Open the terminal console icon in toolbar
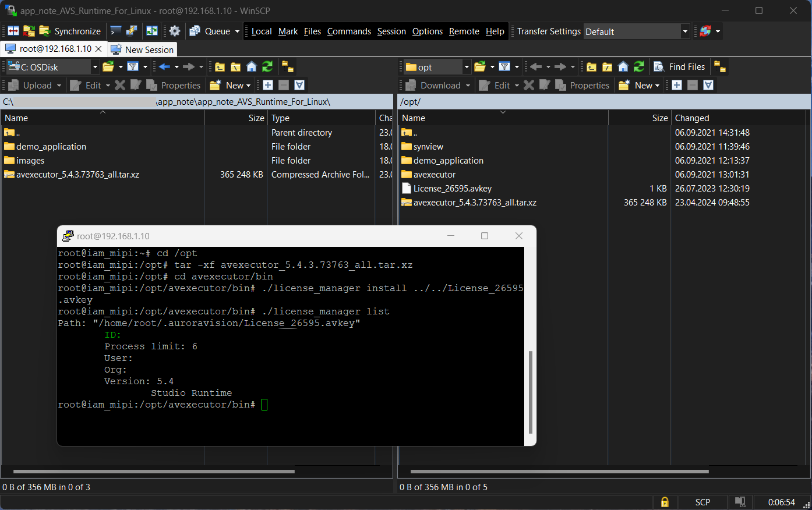Screen dimensions: 812x510 (116, 31)
